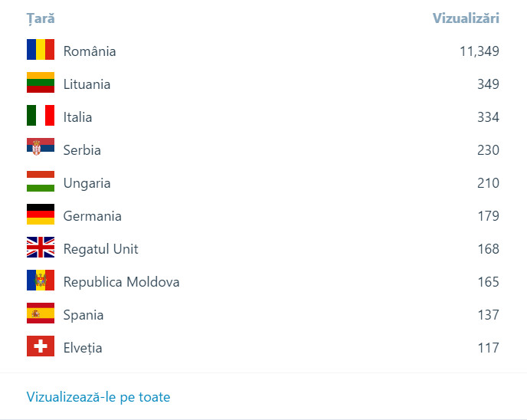Click the Switzerland flag icon

(41, 347)
